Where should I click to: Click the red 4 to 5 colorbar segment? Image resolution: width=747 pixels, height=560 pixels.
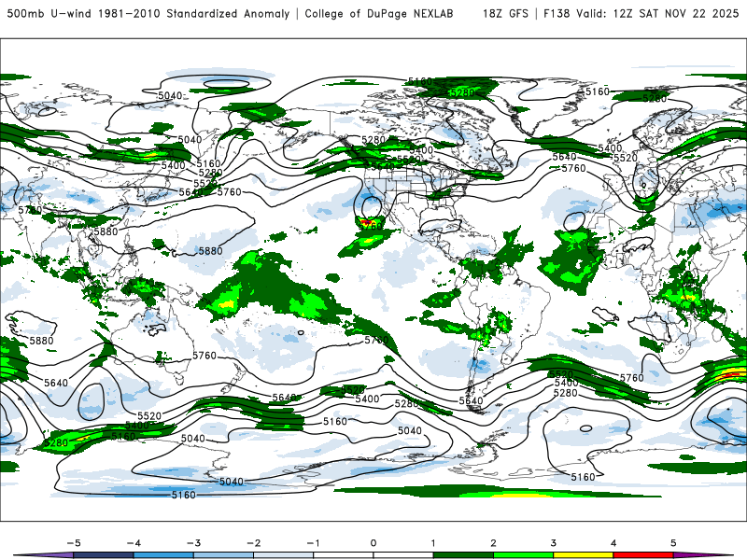click(643, 555)
